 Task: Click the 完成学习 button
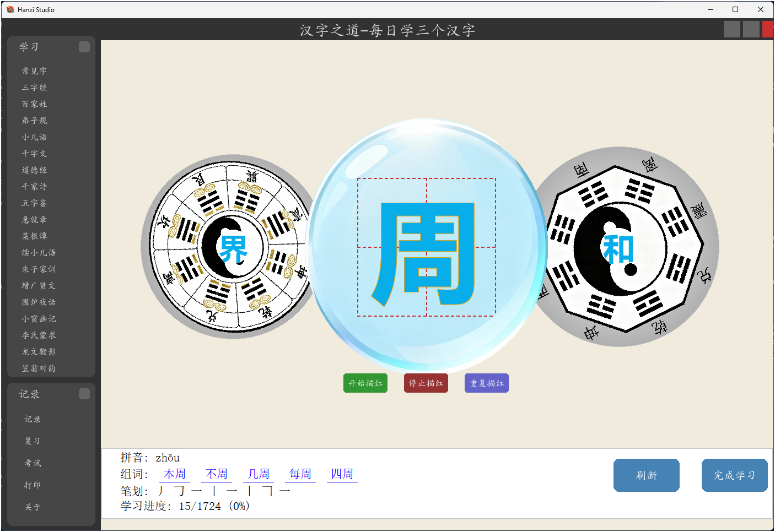(734, 475)
